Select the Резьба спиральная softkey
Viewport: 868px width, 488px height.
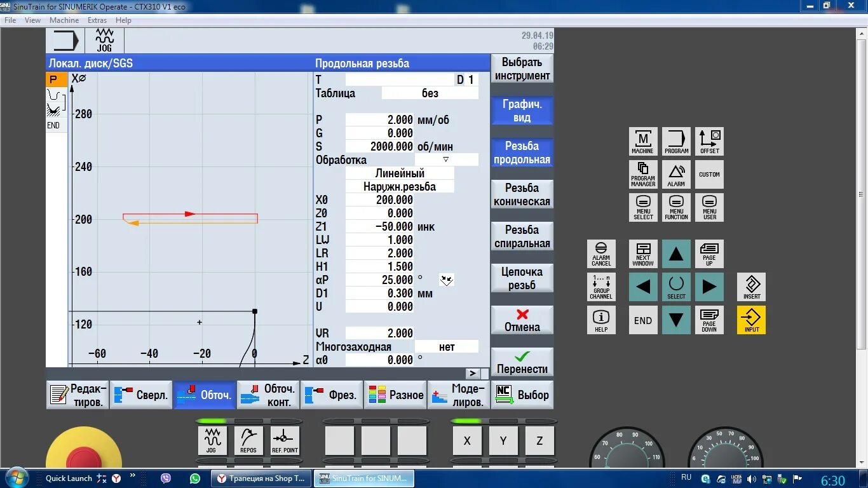[522, 236]
